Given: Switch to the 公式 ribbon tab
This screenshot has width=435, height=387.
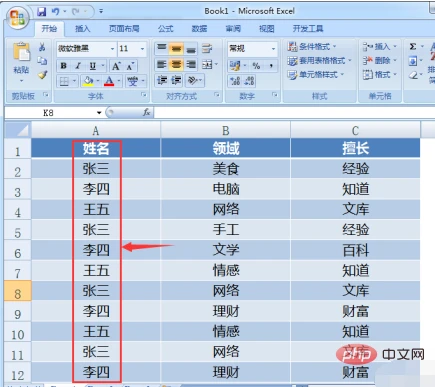Looking at the screenshot, I should tap(166, 29).
